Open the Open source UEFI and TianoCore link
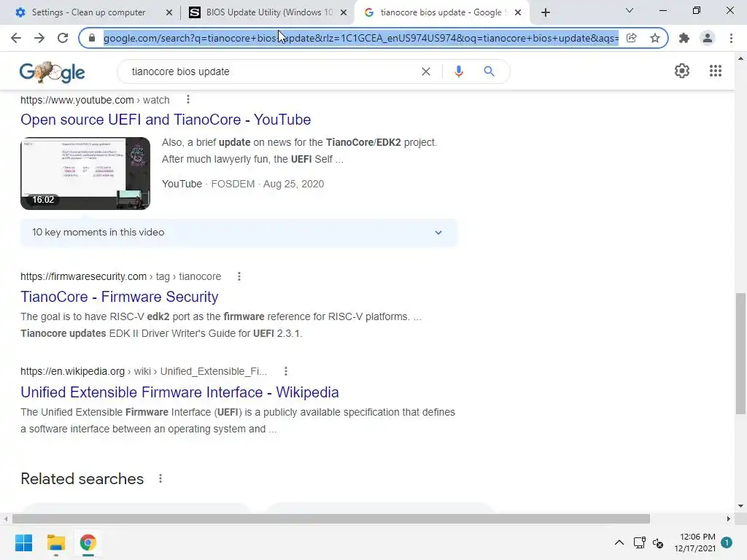 [166, 120]
